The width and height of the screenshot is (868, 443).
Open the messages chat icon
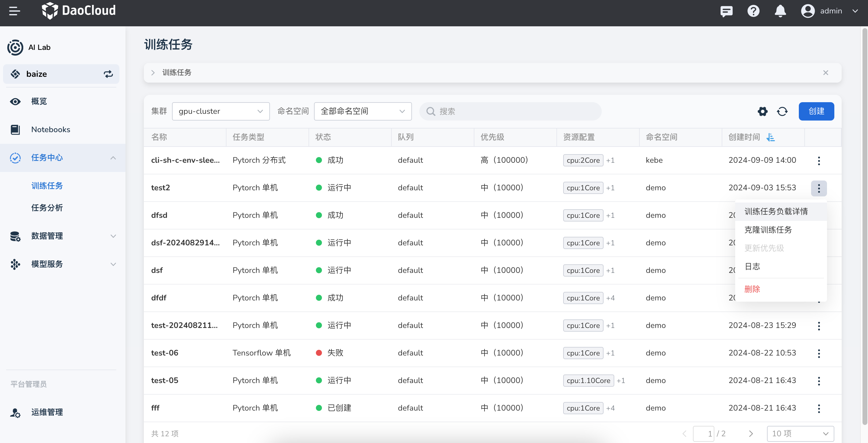[x=726, y=11]
